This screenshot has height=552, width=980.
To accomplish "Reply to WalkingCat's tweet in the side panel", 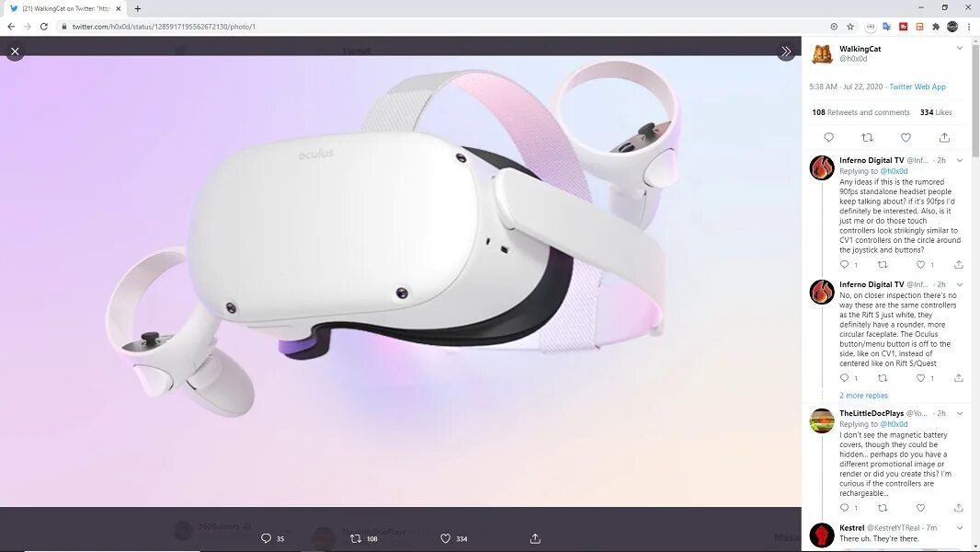I will (828, 137).
